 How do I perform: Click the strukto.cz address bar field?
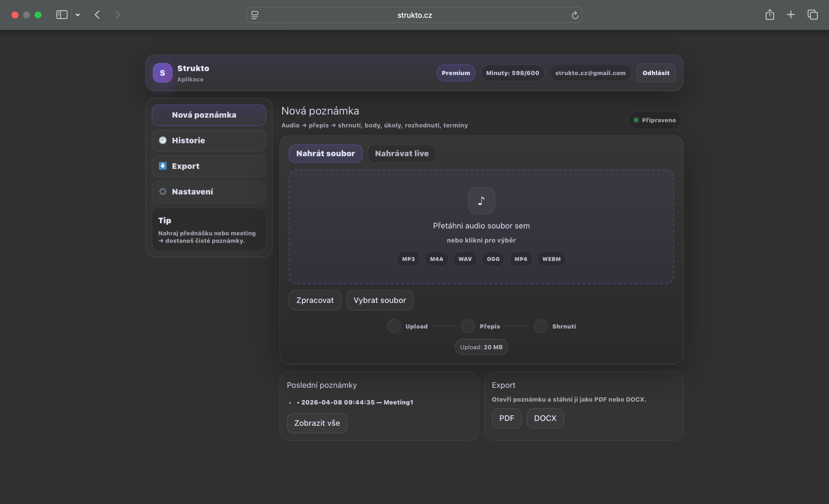[x=414, y=15]
